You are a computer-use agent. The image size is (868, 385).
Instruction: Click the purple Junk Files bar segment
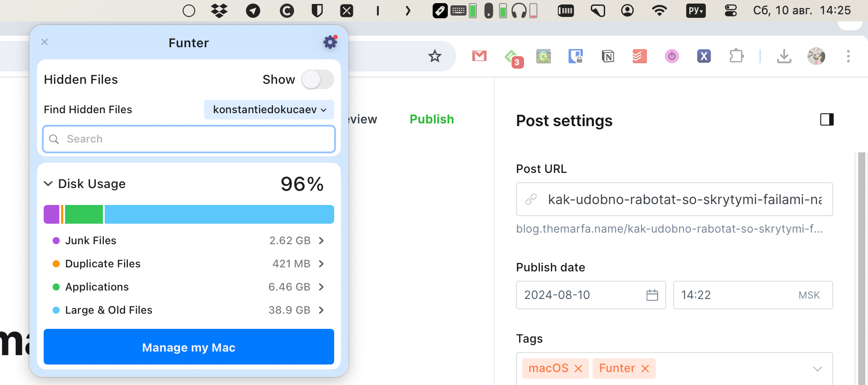(x=52, y=214)
